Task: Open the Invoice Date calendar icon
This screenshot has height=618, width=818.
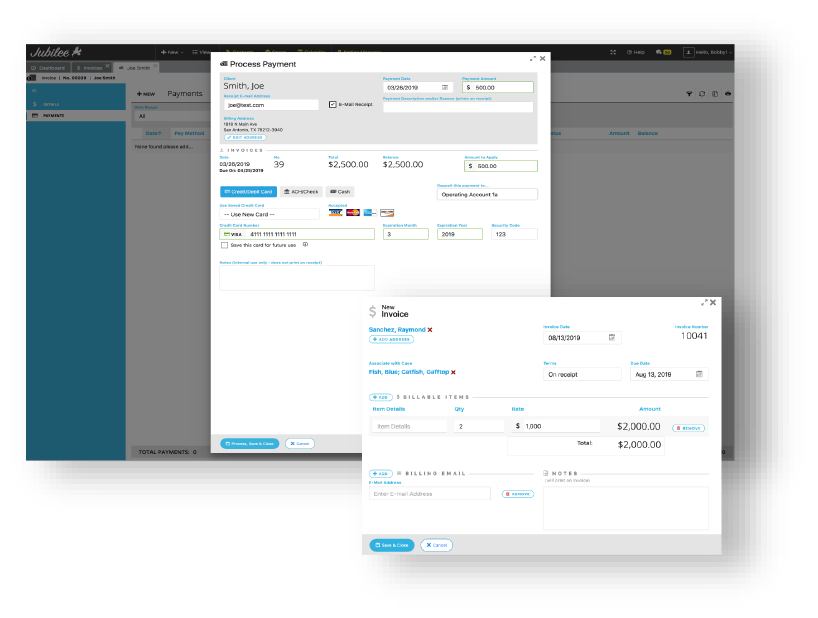Action: coord(612,337)
